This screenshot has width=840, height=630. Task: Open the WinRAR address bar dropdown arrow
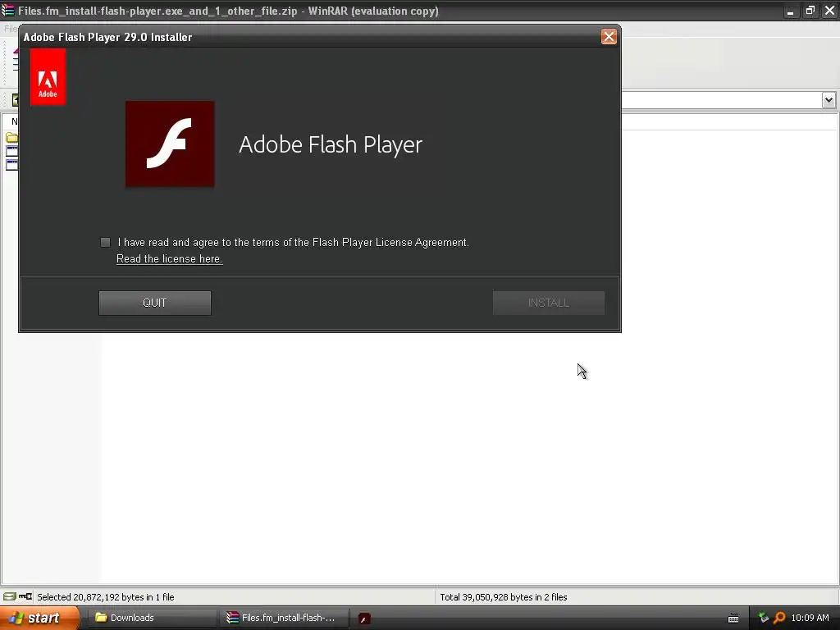[x=829, y=100]
